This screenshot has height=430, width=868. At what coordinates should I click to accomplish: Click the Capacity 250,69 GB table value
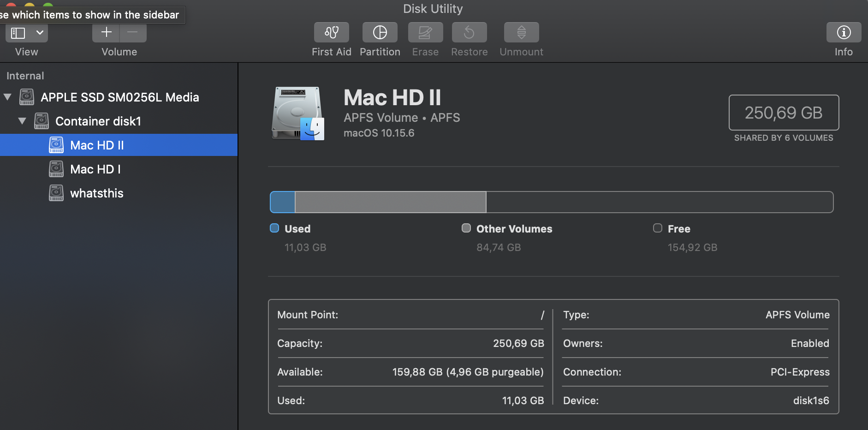coord(518,343)
